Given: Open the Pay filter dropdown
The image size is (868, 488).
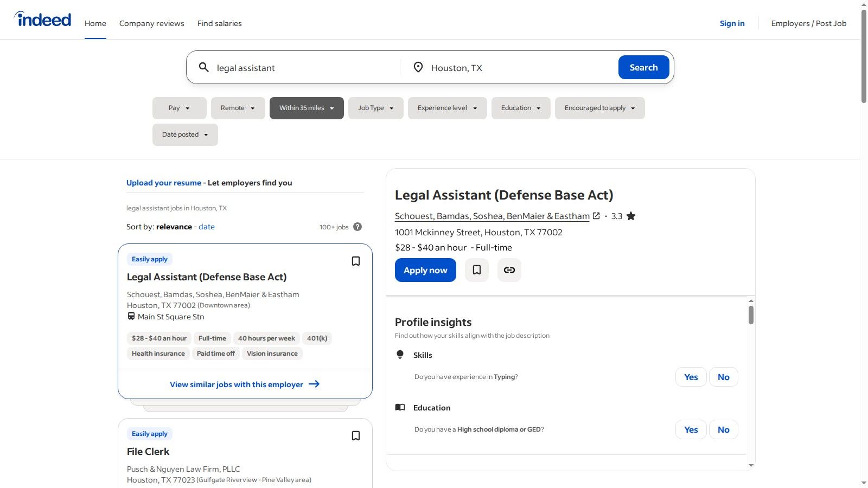Looking at the screenshot, I should (x=179, y=108).
